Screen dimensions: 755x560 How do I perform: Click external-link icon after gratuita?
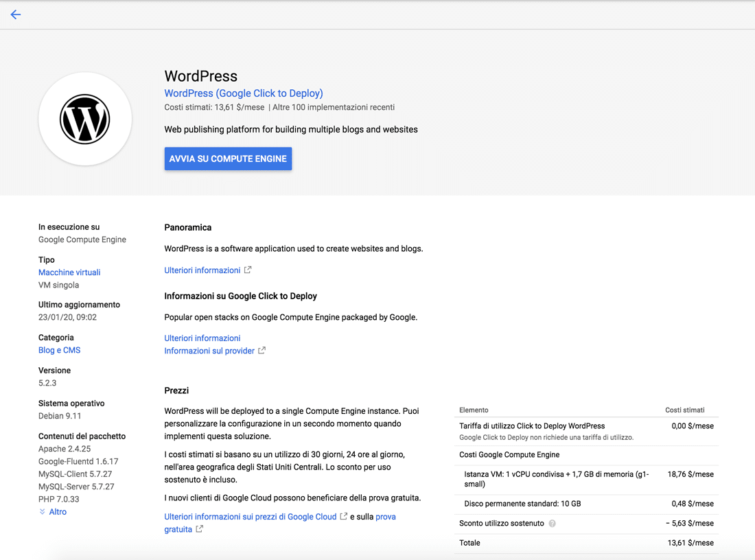pyautogui.click(x=199, y=528)
